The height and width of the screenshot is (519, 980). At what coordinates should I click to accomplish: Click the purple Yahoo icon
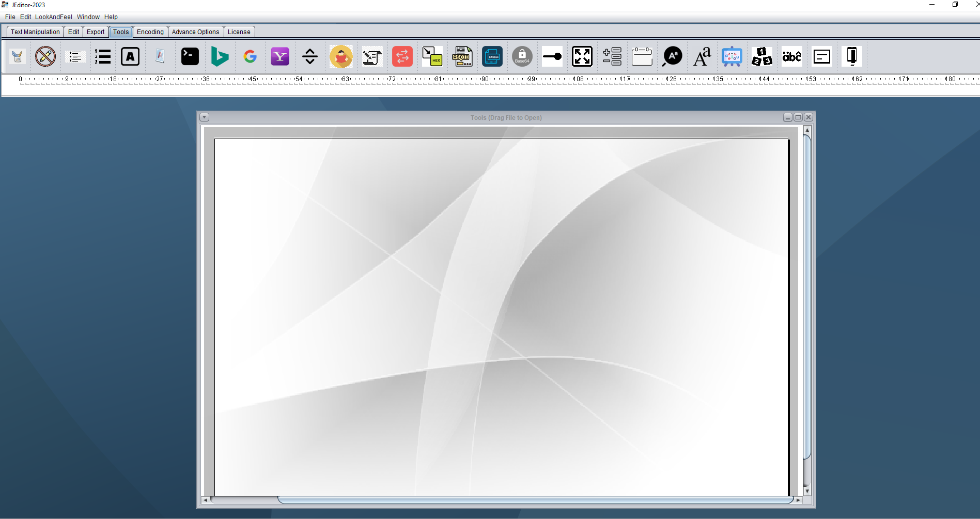tap(280, 56)
